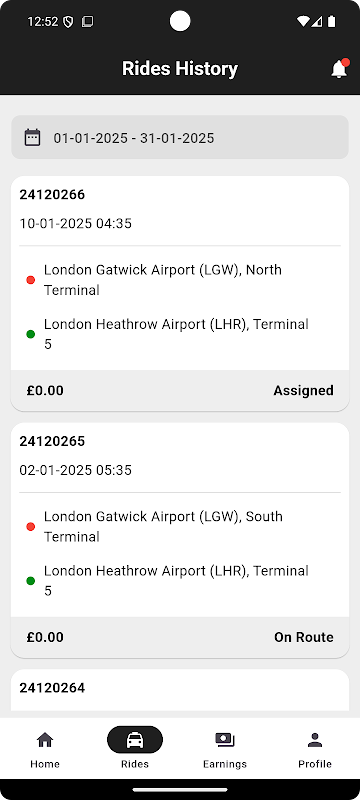Image resolution: width=360 pixels, height=800 pixels.
Task: Switch to the Profile tab label
Action: (315, 764)
